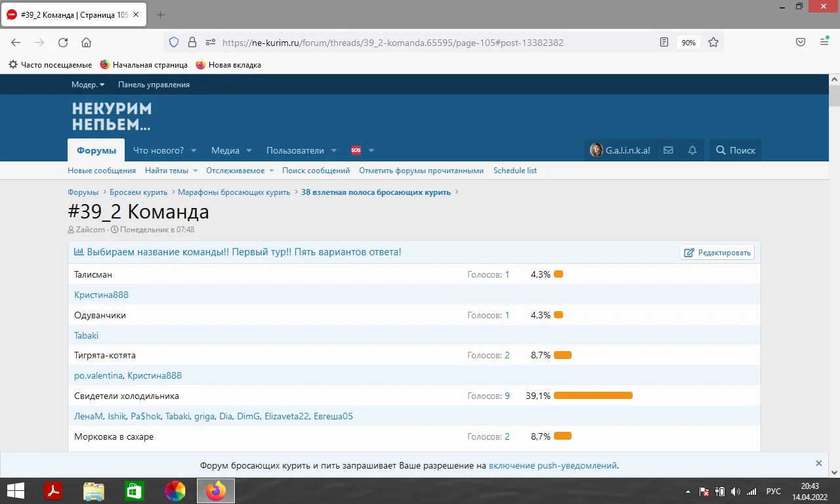Save page to Pocket

point(801,43)
